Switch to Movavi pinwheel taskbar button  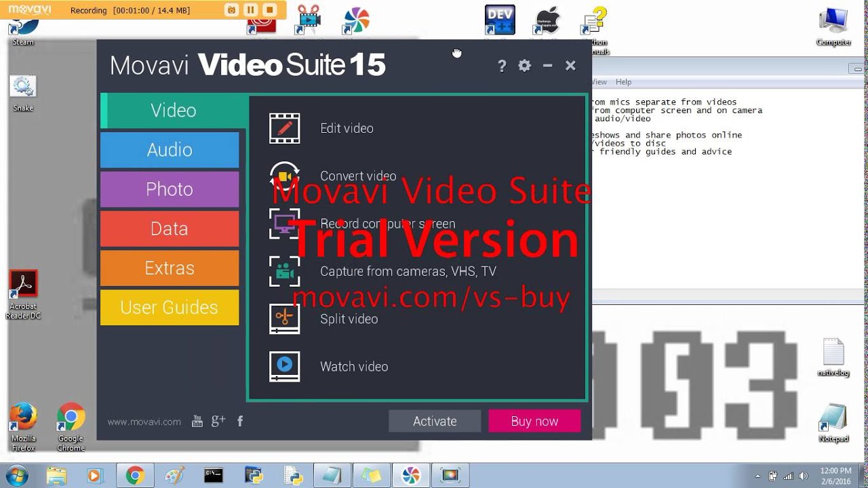tap(411, 475)
